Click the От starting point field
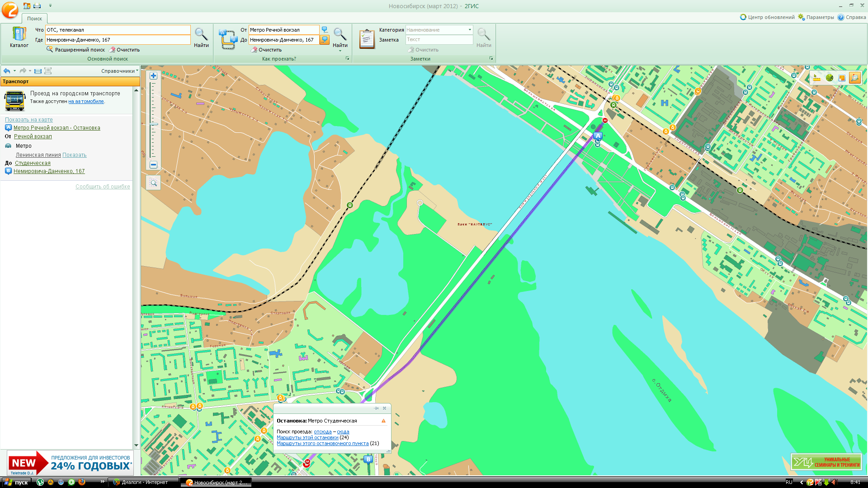 click(283, 30)
